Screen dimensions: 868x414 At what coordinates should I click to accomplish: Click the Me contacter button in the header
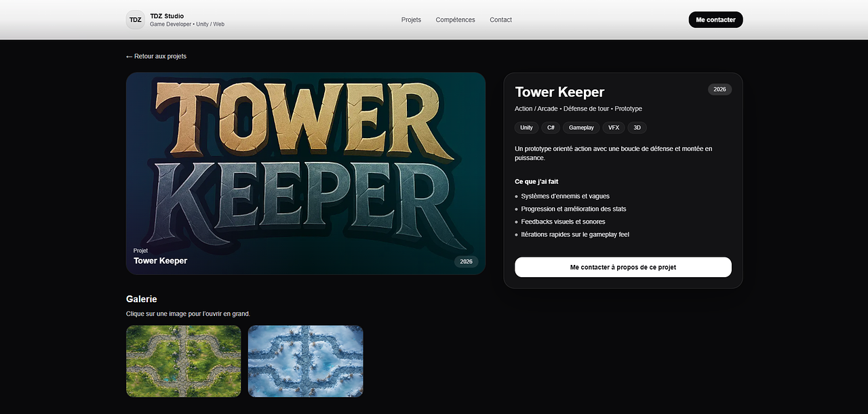(715, 20)
